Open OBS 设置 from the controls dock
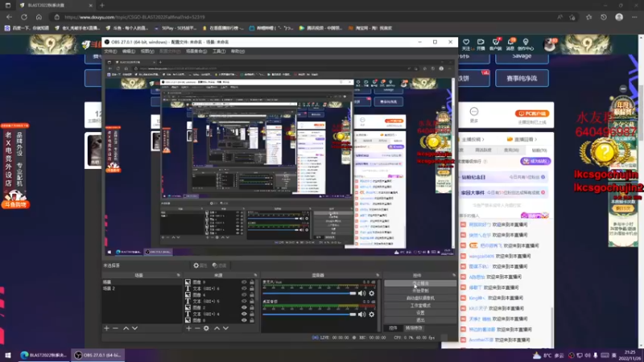The height and width of the screenshot is (362, 644). click(x=420, y=313)
